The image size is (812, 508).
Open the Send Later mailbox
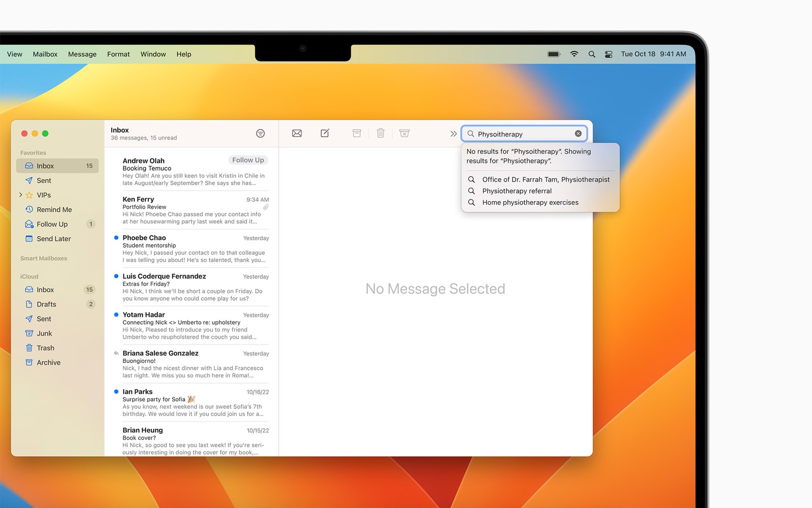[x=57, y=239]
